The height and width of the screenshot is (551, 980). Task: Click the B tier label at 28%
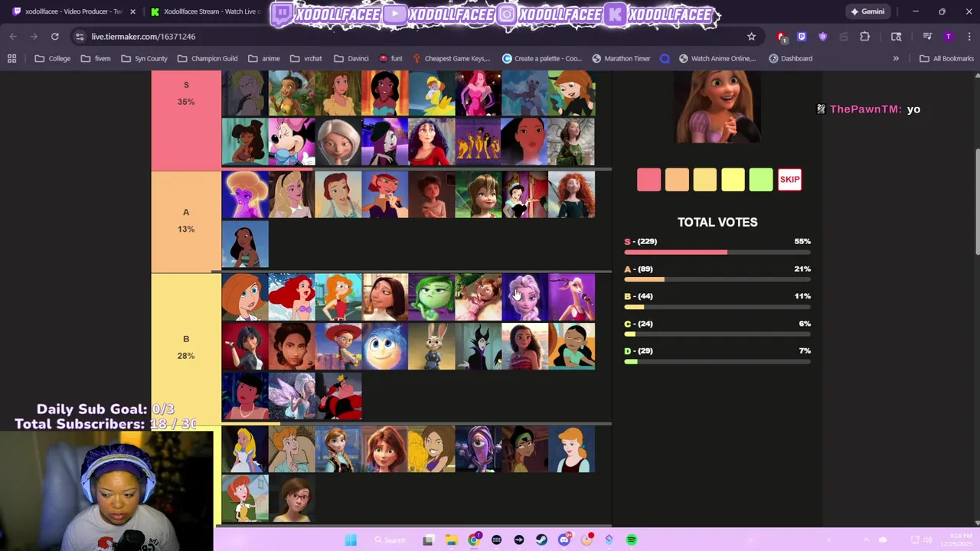coord(186,347)
